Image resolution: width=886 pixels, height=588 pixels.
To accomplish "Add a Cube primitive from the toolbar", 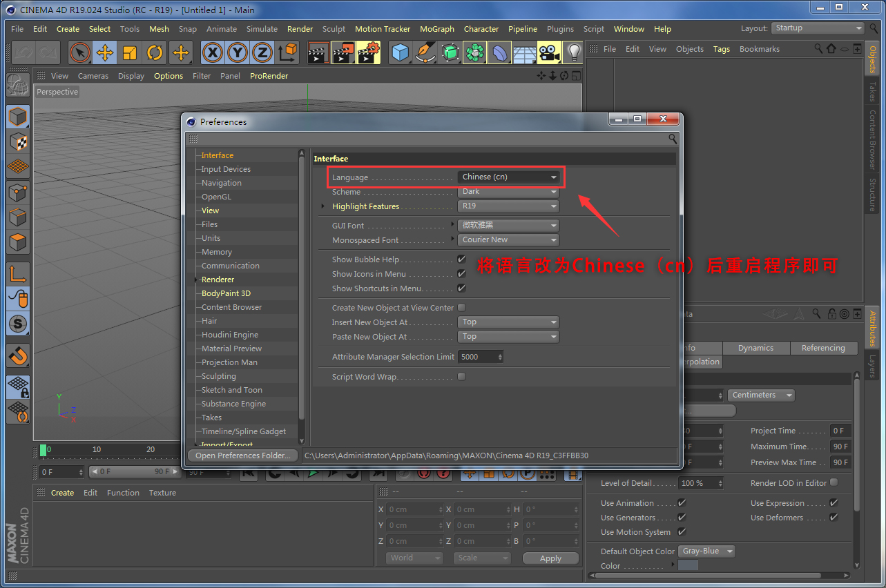I will (x=401, y=53).
